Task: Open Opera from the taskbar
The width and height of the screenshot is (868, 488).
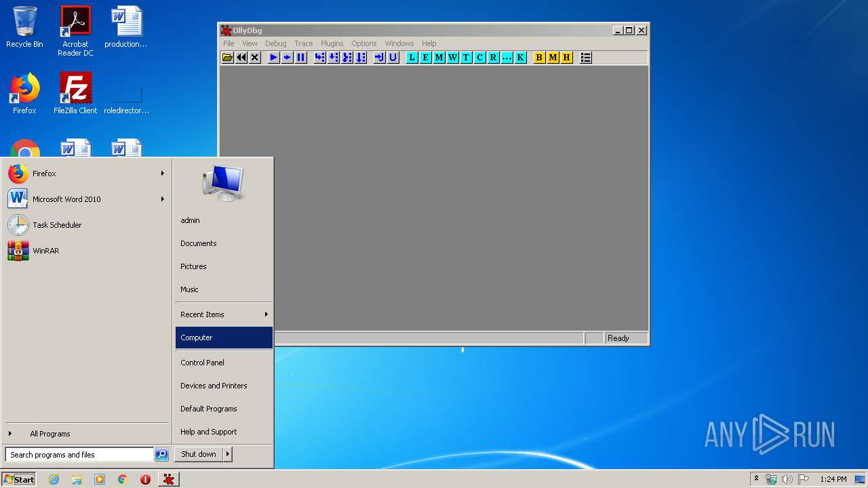Action: tap(145, 479)
